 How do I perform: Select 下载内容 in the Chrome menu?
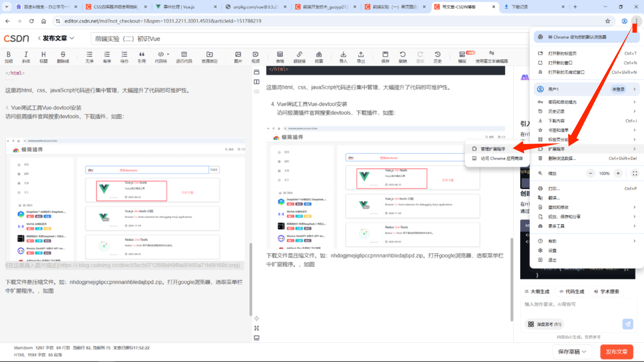click(587, 121)
